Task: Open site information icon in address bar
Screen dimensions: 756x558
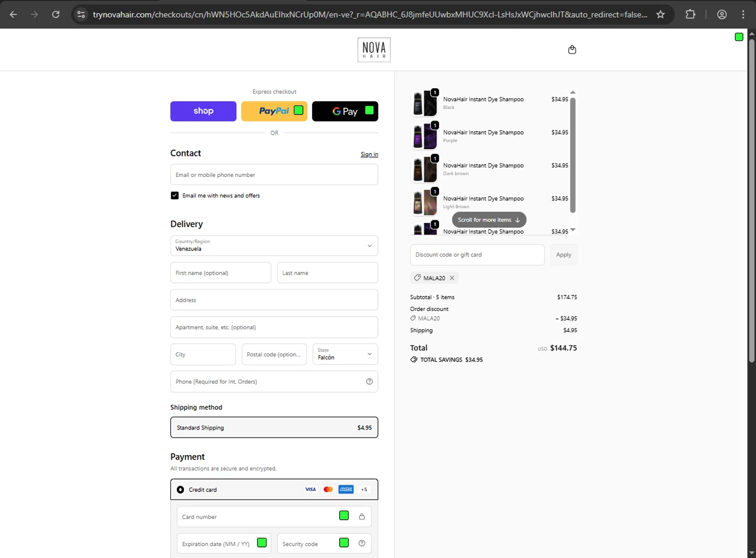Action: (x=81, y=15)
